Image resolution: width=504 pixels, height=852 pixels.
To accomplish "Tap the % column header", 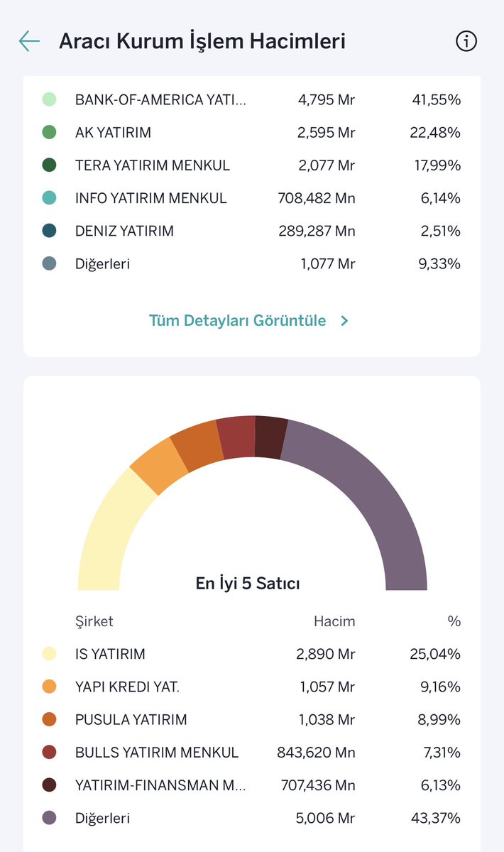I will click(454, 621).
